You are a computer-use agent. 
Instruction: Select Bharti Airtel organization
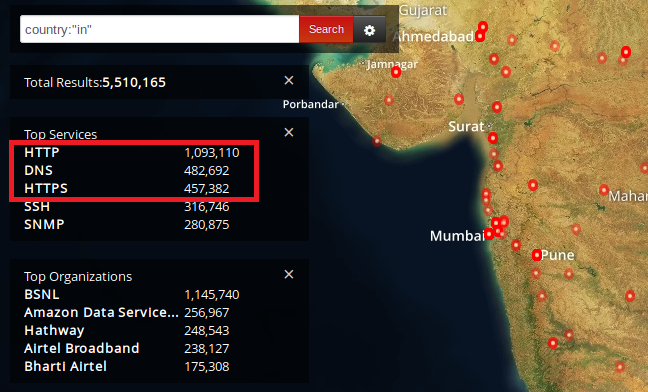pos(65,367)
